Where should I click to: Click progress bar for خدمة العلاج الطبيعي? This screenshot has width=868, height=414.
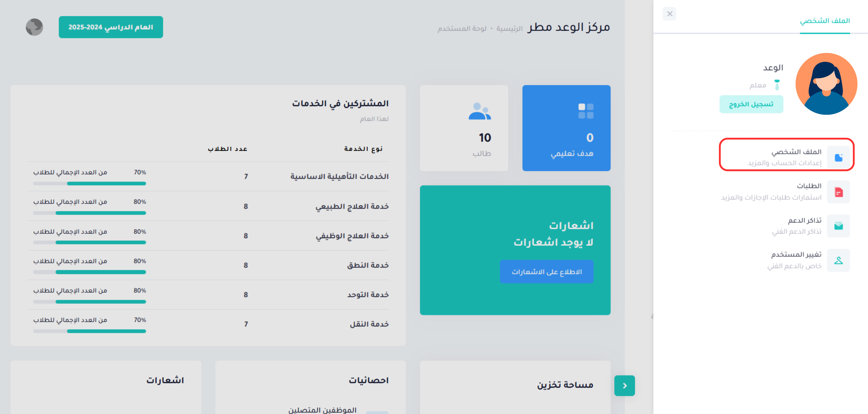point(90,213)
